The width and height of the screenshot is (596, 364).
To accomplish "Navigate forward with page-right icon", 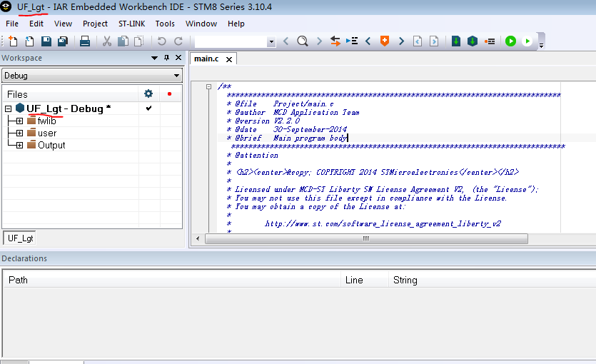I will (x=434, y=41).
